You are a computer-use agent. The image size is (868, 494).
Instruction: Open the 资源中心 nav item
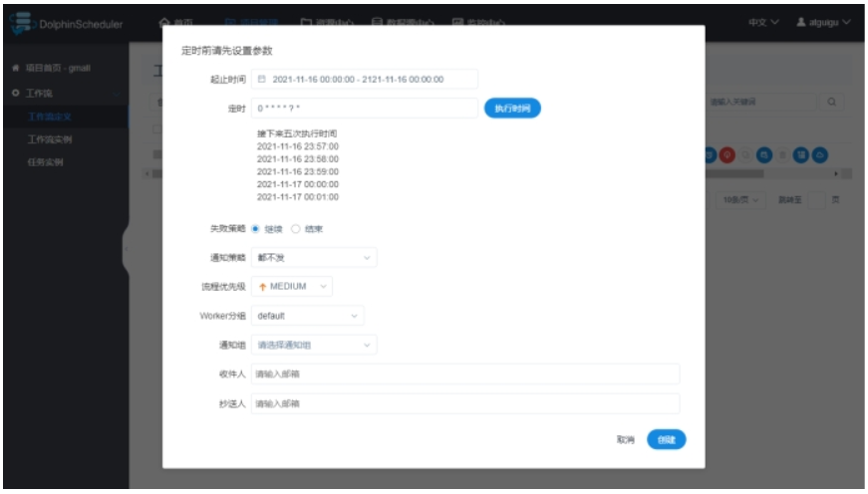(327, 22)
